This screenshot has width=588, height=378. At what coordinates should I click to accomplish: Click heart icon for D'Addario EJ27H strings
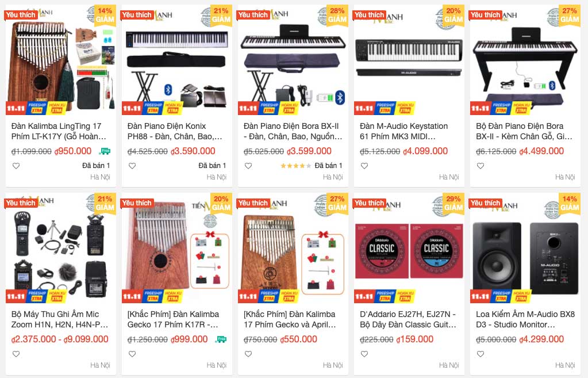pyautogui.click(x=364, y=354)
